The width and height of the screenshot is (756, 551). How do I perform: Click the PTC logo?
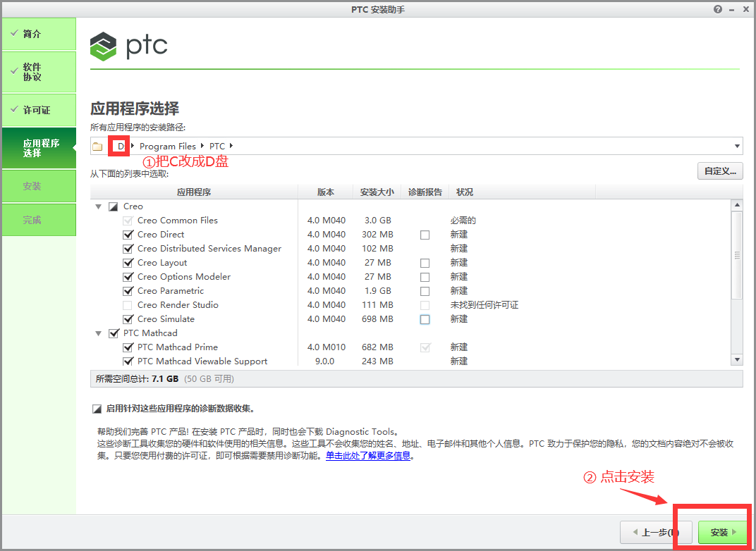pos(129,47)
